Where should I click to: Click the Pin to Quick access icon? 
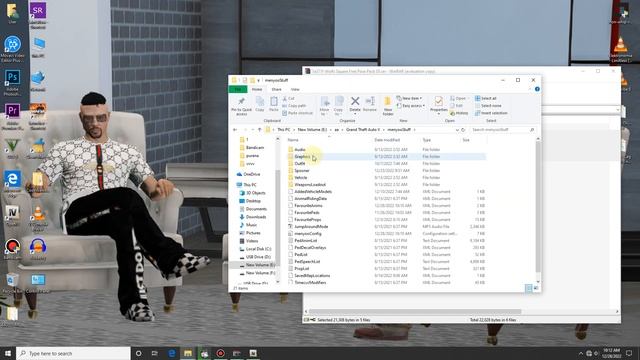[x=241, y=101]
